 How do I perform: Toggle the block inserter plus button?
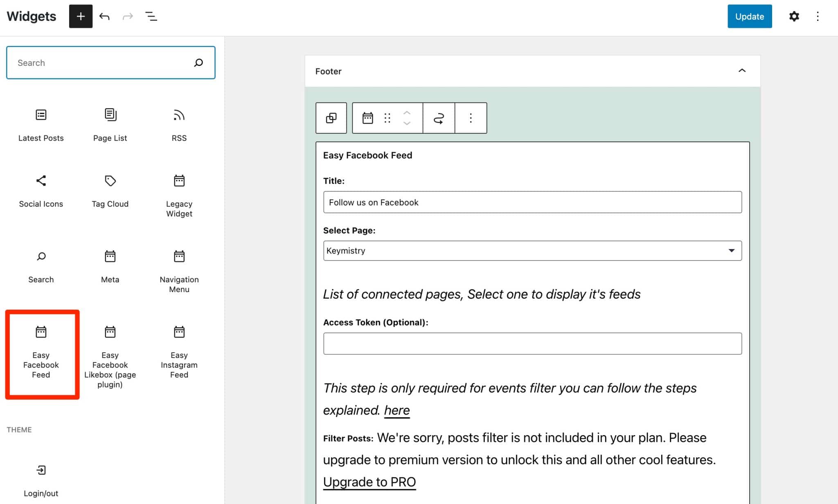81,16
